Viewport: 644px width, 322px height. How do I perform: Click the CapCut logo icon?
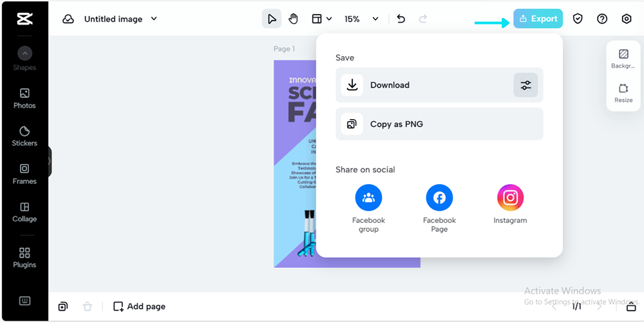24,19
